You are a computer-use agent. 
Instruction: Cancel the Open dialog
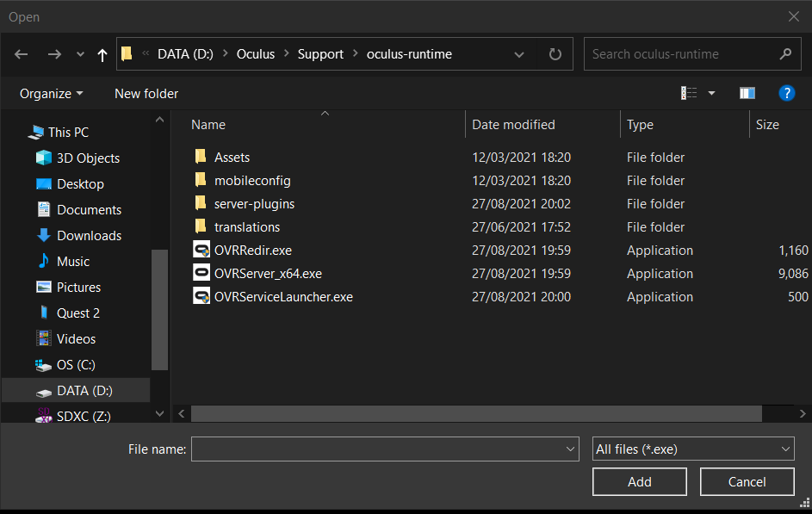point(747,482)
